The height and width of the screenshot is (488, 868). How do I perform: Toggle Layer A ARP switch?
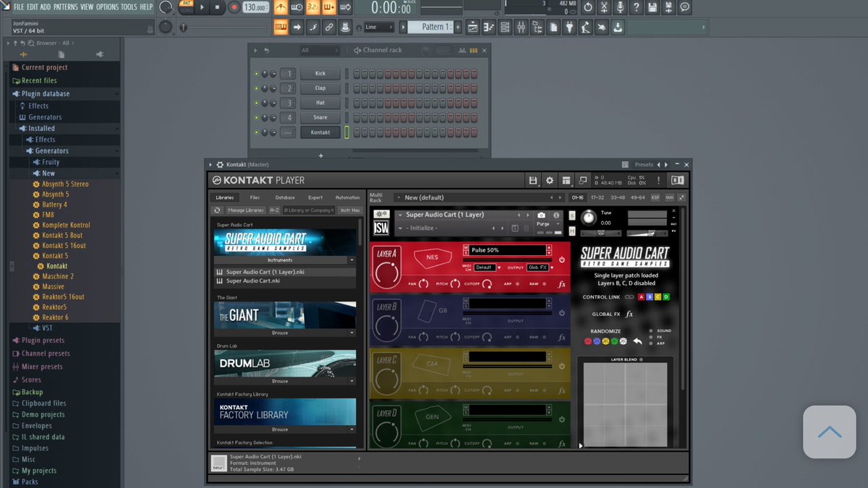[518, 284]
